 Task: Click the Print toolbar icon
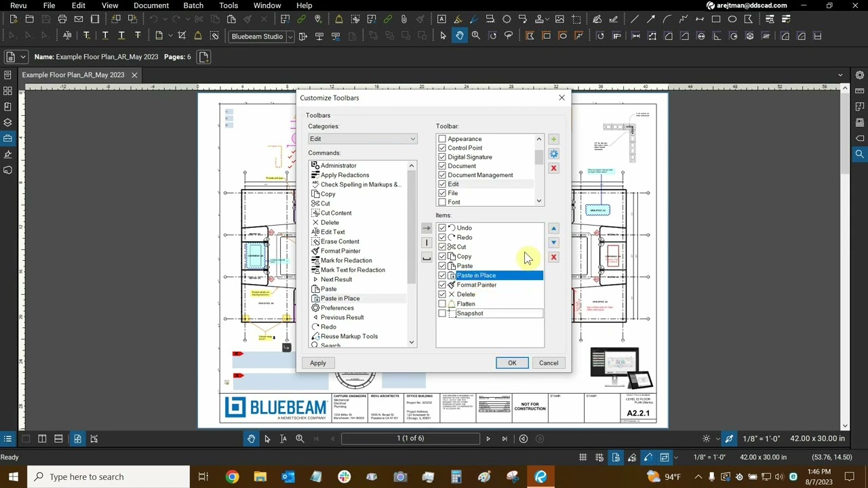[62, 19]
